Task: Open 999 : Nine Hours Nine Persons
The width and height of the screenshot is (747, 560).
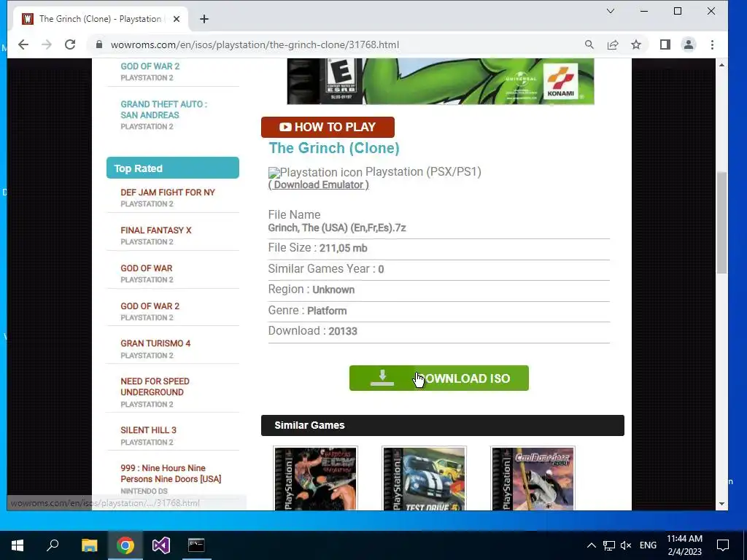Action: point(171,473)
